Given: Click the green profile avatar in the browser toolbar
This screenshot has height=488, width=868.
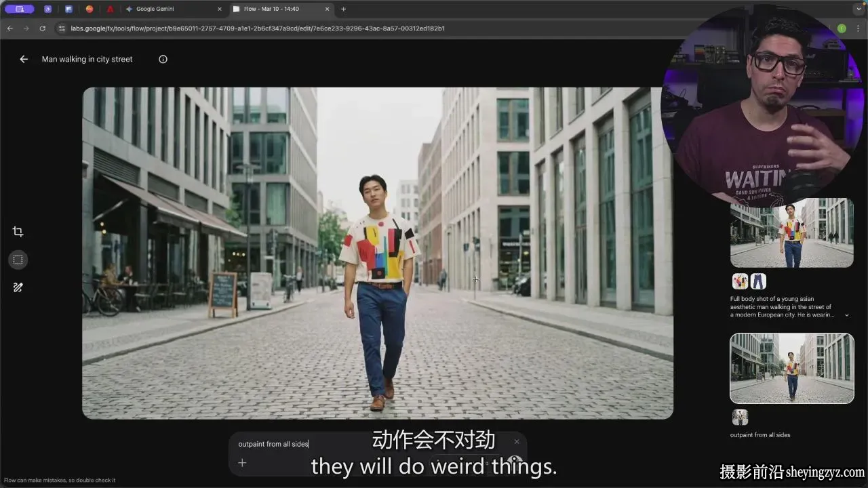Looking at the screenshot, I should tap(842, 28).
